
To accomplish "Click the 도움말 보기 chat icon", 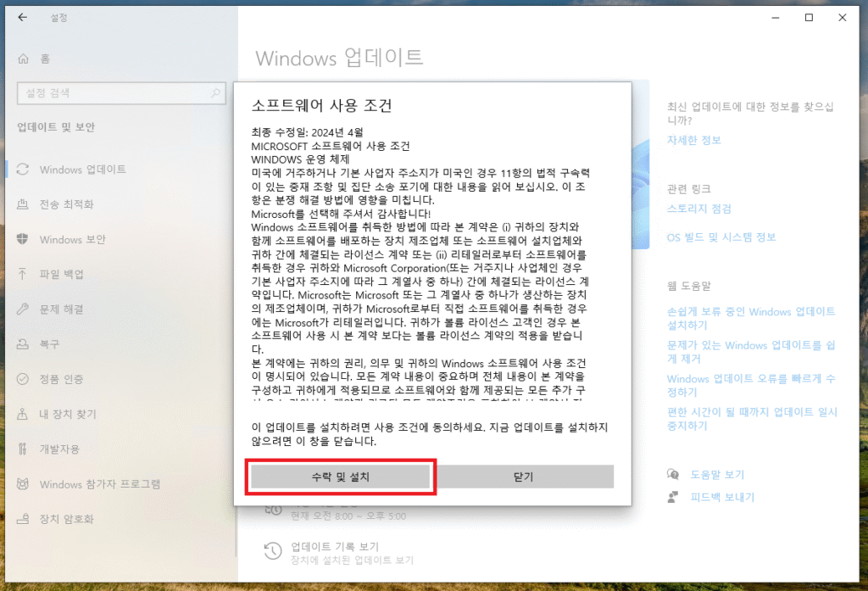I will pyautogui.click(x=673, y=474).
